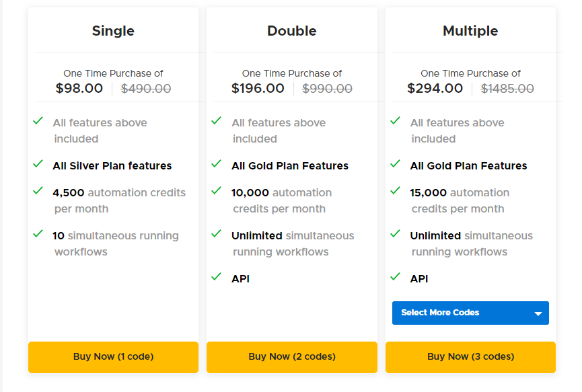
Task: Click Buy Now (2 codes) button
Action: tap(291, 356)
